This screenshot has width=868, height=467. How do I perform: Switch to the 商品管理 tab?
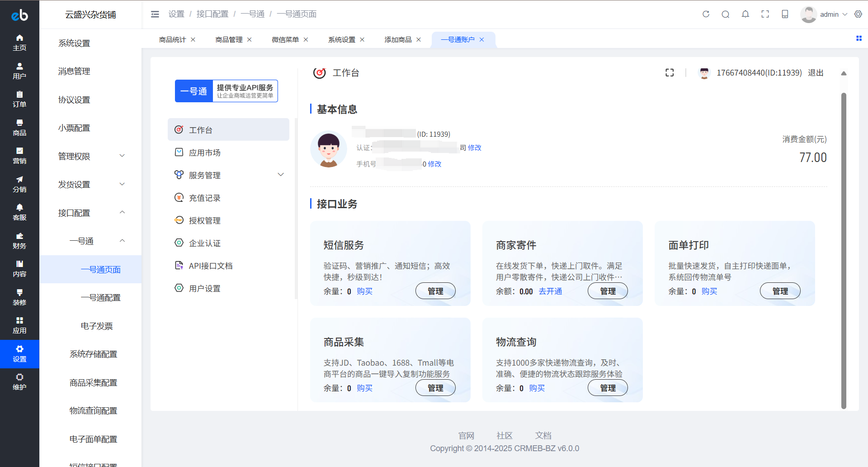[x=229, y=39]
